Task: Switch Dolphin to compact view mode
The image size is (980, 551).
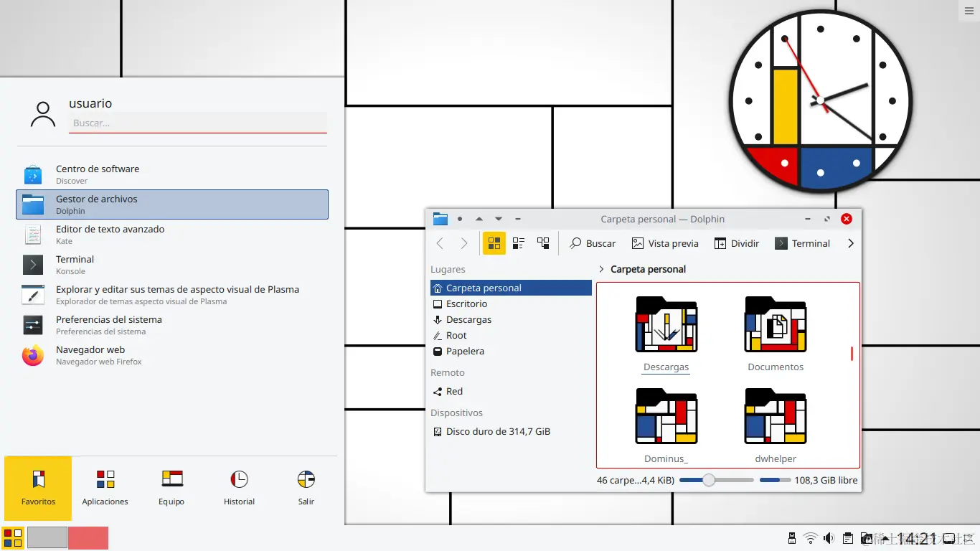Action: pos(519,243)
